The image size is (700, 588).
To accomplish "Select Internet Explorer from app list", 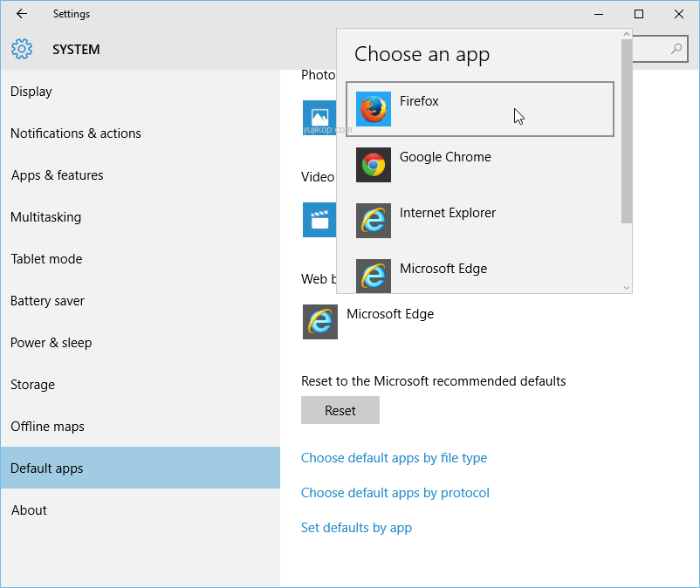I will click(480, 221).
